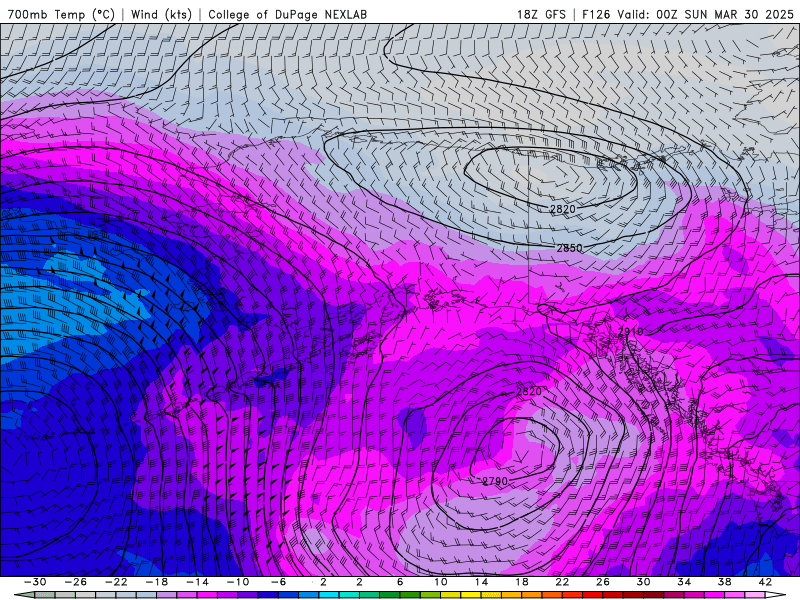Click the cyan swatch on the color bar

[329, 595]
